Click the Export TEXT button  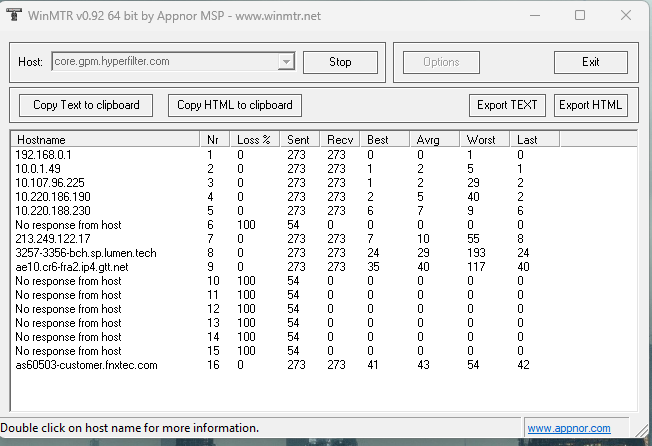(507, 105)
